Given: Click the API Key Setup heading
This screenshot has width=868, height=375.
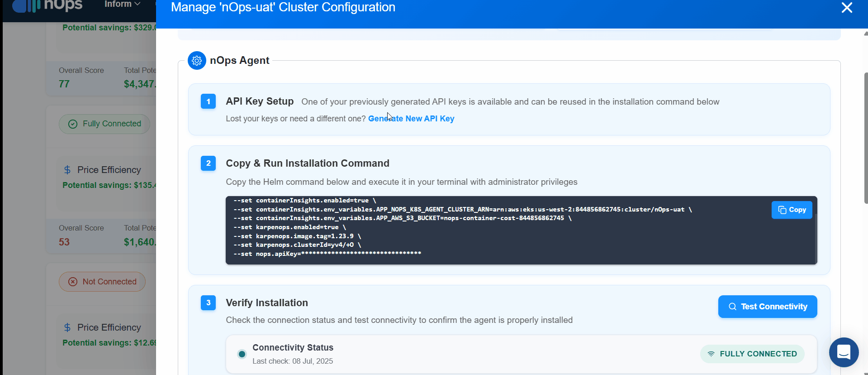Looking at the screenshot, I should click(260, 101).
